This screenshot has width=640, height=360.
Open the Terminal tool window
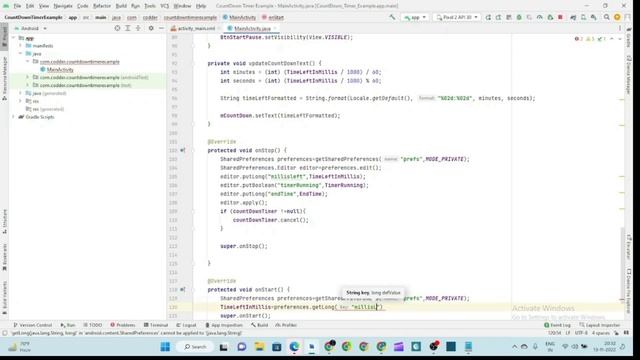(156, 325)
